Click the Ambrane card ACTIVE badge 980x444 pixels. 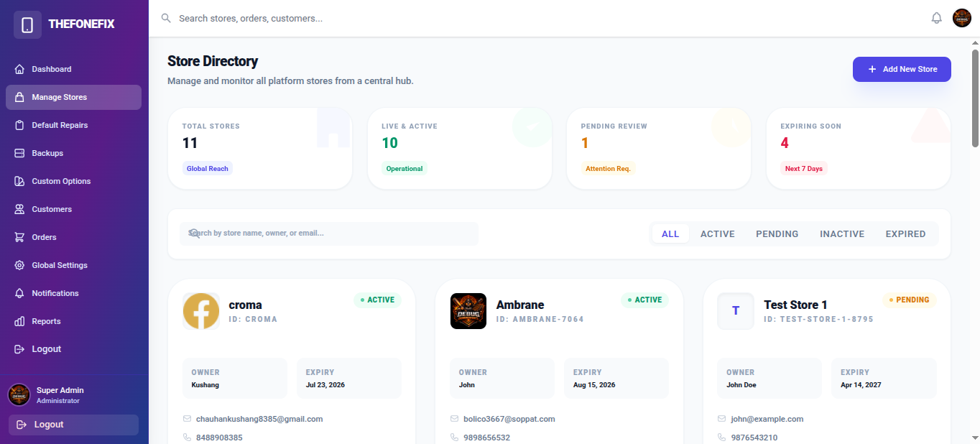(644, 300)
